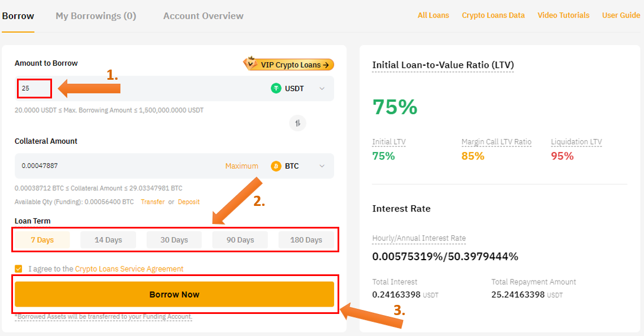This screenshot has width=644, height=336.
Task: Click the VIP Crypto Loans badge
Action: [x=289, y=64]
